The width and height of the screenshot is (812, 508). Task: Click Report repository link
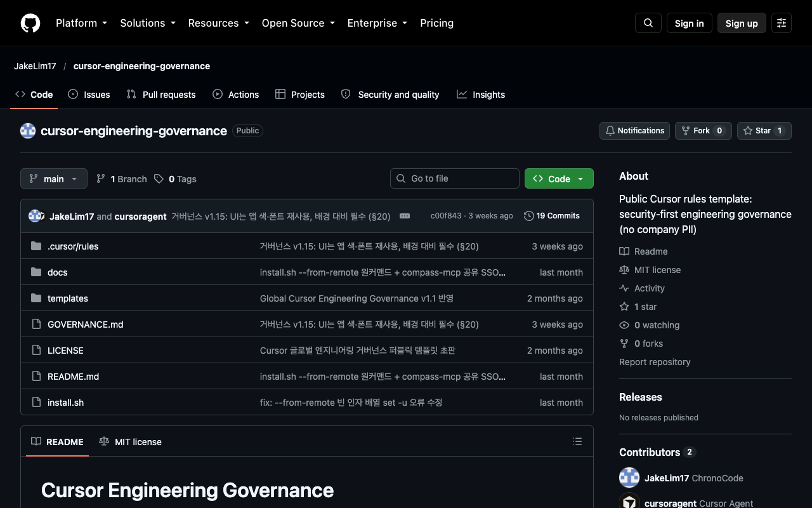(x=655, y=362)
